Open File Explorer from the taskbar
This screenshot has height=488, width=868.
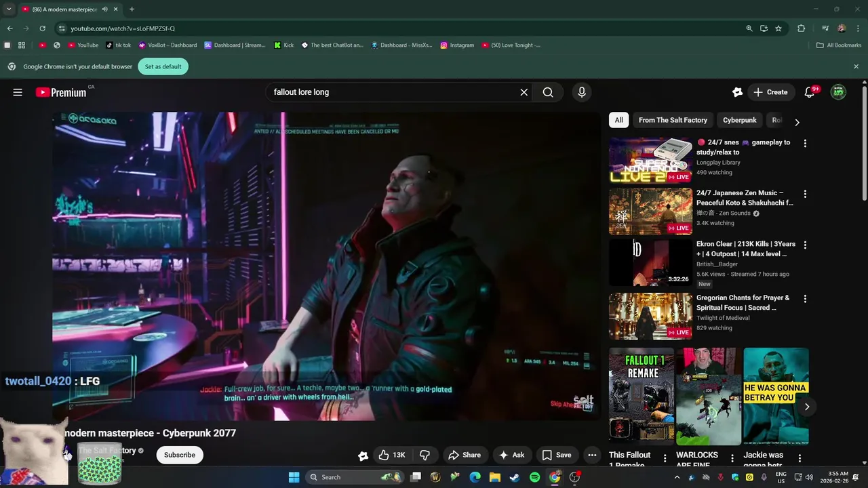[495, 477]
